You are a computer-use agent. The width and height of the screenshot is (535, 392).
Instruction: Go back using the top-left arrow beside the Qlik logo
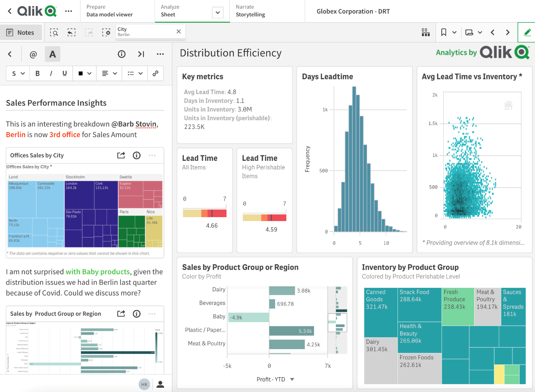pos(10,11)
